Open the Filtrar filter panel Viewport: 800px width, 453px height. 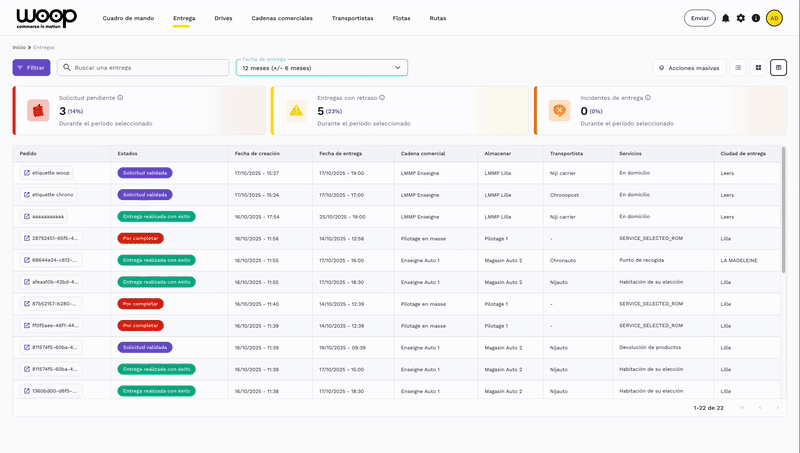[x=31, y=68]
